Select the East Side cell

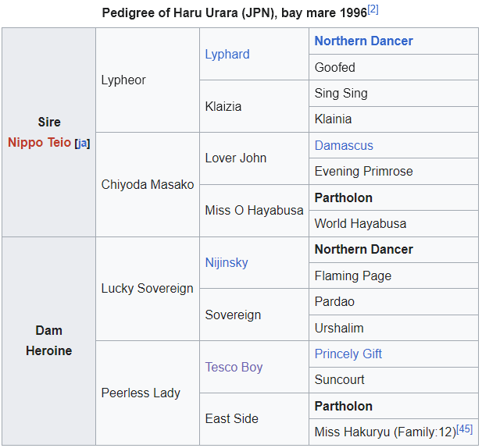[x=254, y=419]
